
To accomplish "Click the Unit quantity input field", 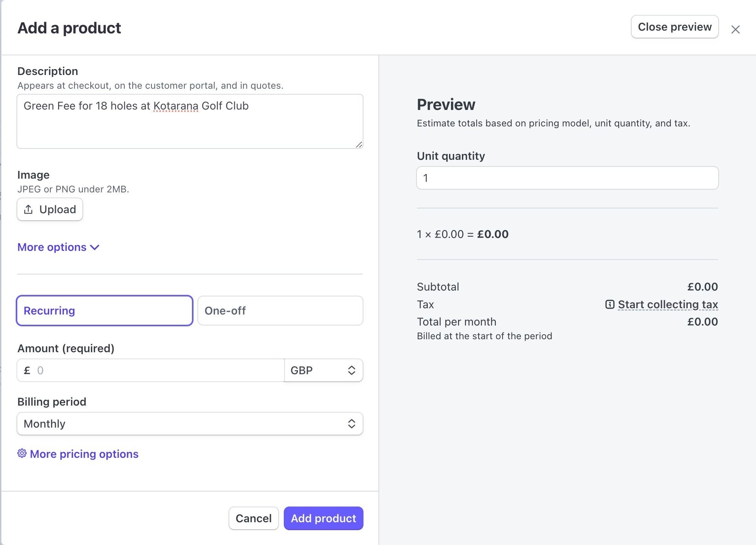I will (x=567, y=178).
